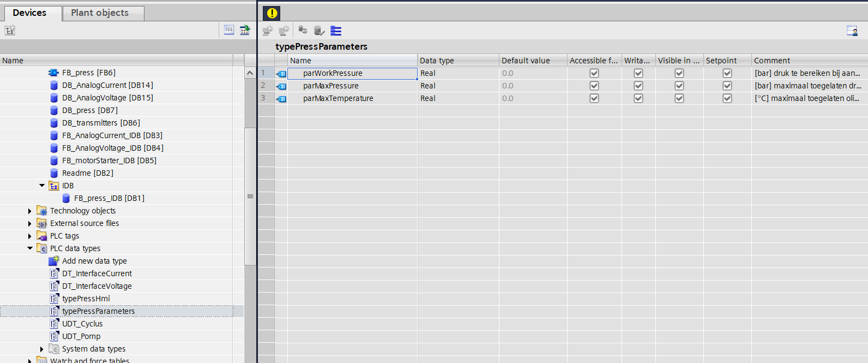Click the Technology objects folder icon
This screenshot has width=868, height=363.
[42, 211]
